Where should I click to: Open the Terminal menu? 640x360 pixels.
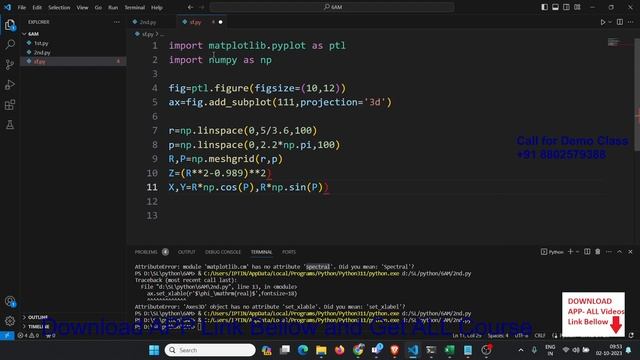point(134,7)
